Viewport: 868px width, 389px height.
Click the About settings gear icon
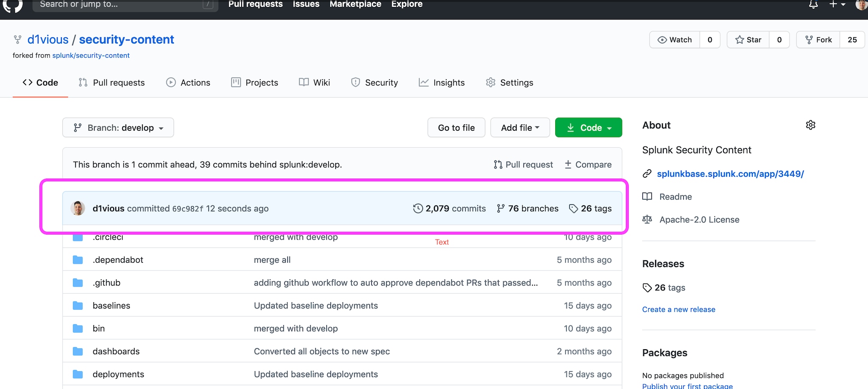click(x=810, y=125)
